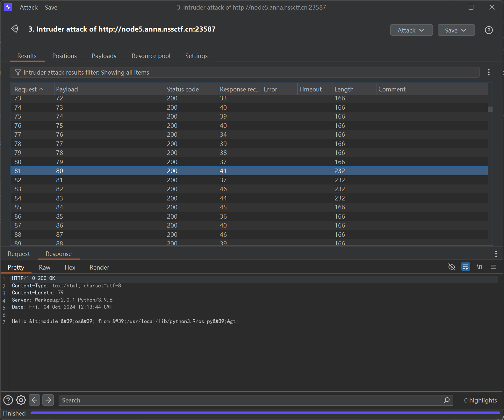Screen dimensions: 504x420
Task: Click the magnifier icon in search box
Action: click(447, 400)
